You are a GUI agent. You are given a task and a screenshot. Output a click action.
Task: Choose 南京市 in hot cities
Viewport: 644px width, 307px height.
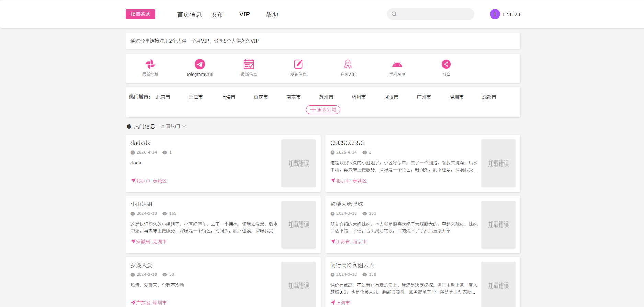[294, 97]
